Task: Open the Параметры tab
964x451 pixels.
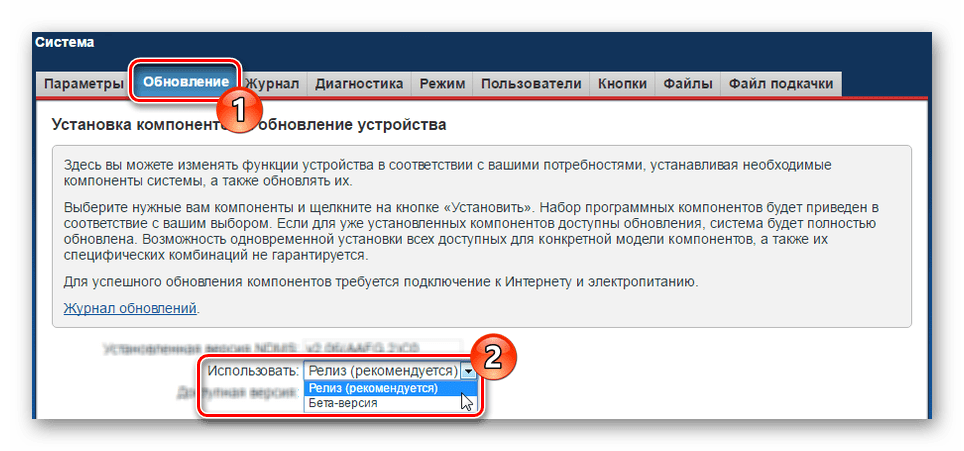Action: pos(83,84)
